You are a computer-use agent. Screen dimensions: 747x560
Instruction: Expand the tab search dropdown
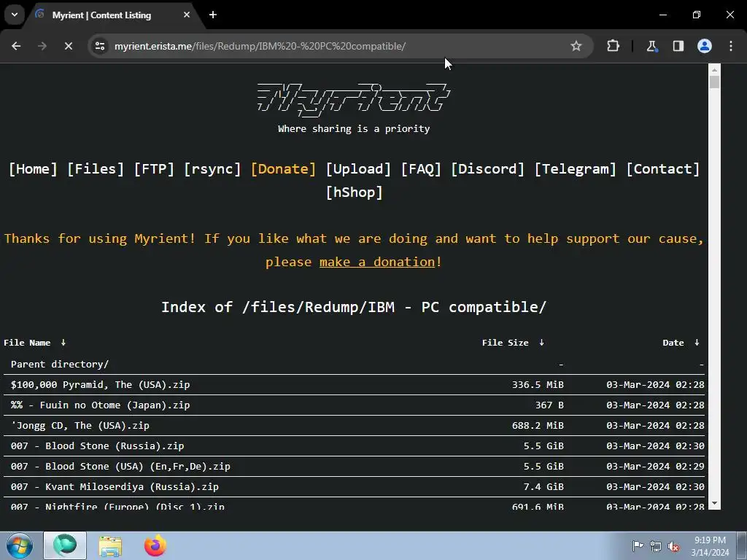[x=15, y=15]
